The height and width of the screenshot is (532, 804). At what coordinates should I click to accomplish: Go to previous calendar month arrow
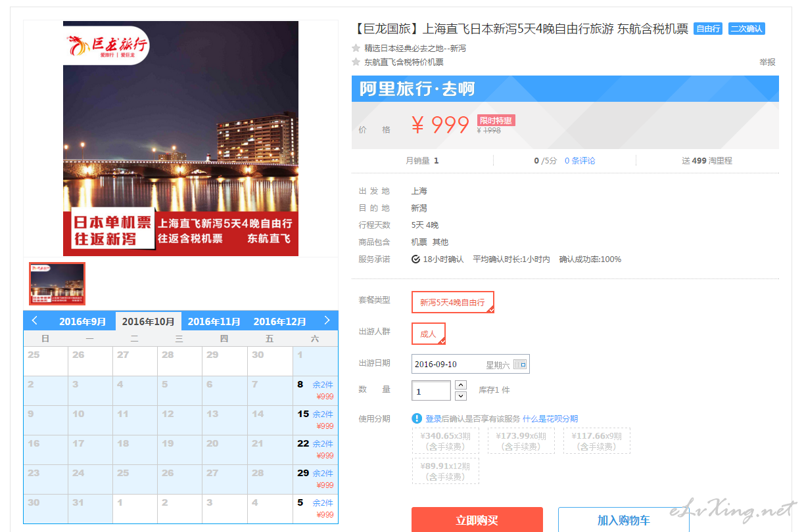click(x=34, y=321)
